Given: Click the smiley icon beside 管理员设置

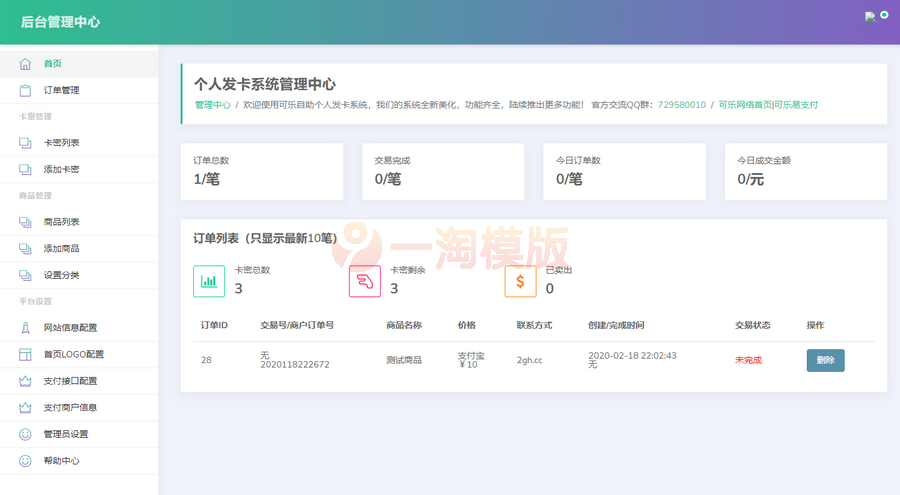Looking at the screenshot, I should click(x=25, y=434).
